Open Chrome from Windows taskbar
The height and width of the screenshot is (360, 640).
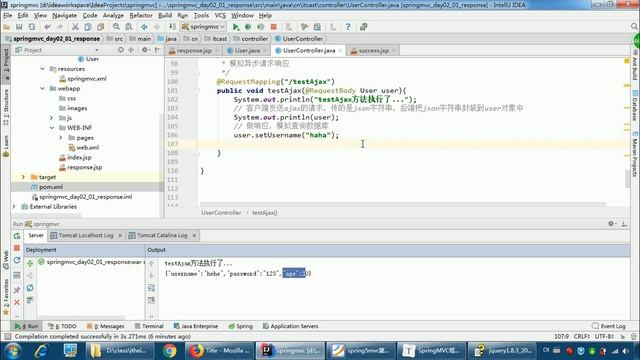coord(169,351)
